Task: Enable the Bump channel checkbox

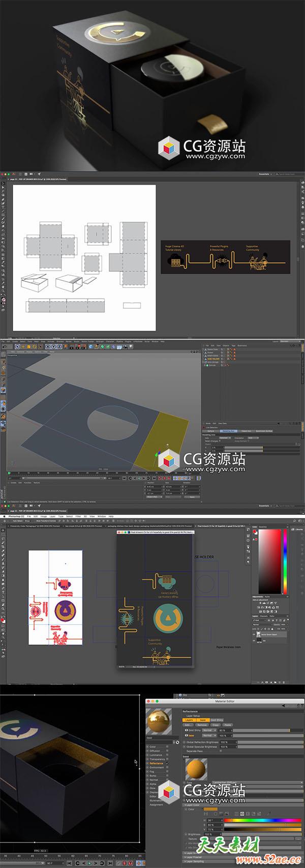Action: point(167,776)
